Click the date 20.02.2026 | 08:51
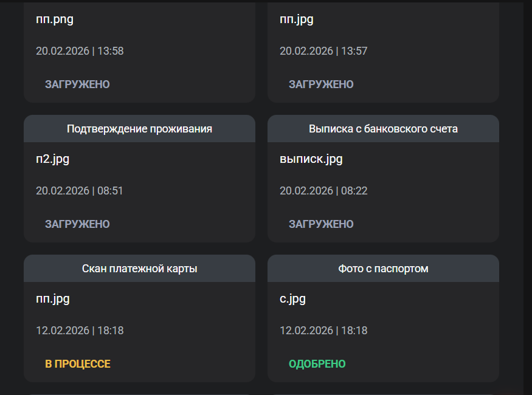 pyautogui.click(x=80, y=191)
